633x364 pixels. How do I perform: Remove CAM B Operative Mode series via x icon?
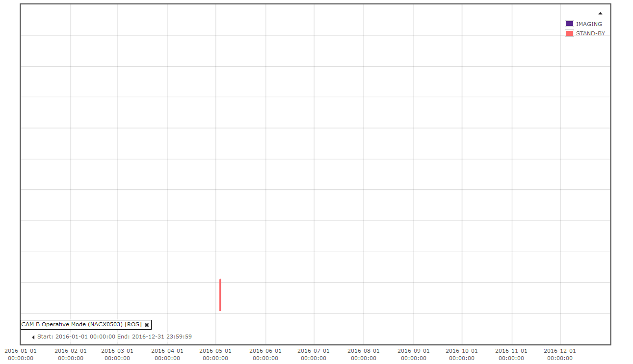[147, 325]
